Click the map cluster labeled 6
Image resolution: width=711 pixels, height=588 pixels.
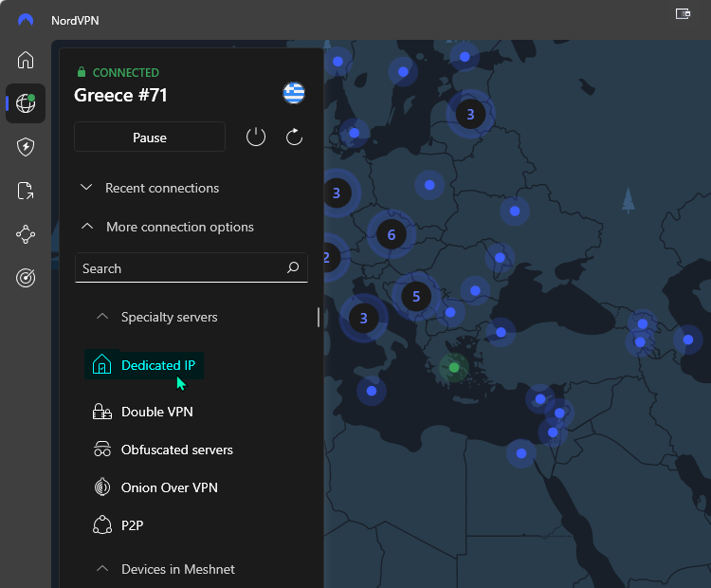point(392,234)
